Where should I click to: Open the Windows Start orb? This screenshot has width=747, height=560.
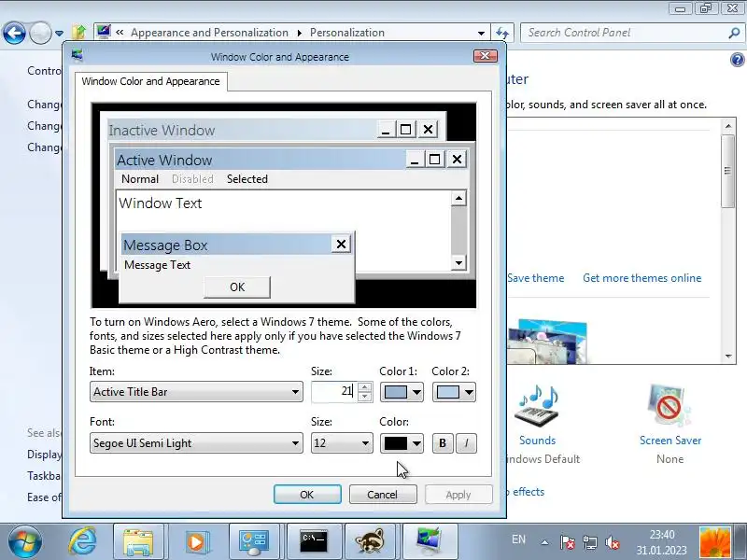pyautogui.click(x=25, y=541)
